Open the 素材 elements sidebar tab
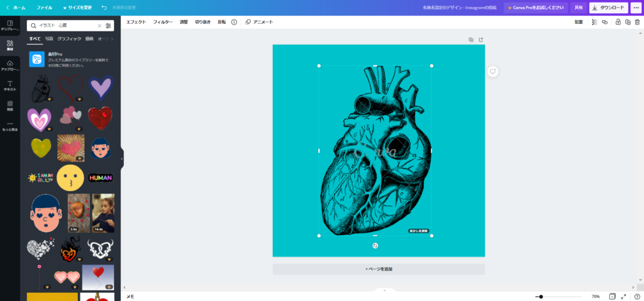 tap(10, 45)
